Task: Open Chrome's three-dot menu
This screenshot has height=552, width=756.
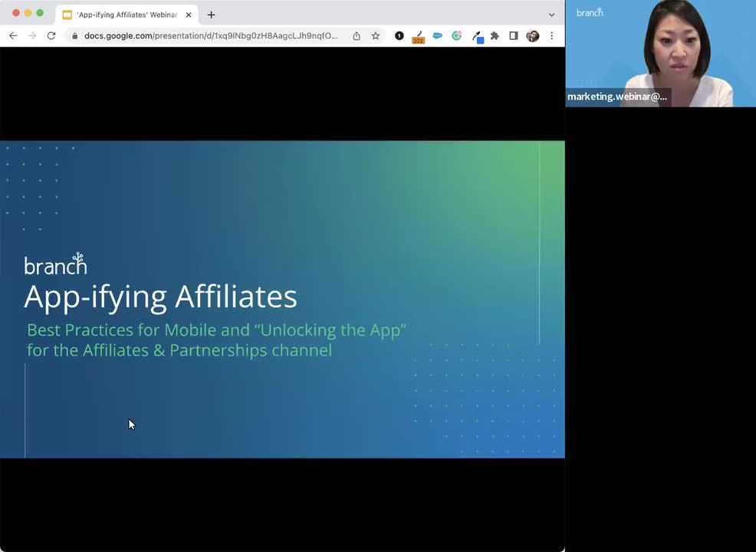Action: pos(551,36)
